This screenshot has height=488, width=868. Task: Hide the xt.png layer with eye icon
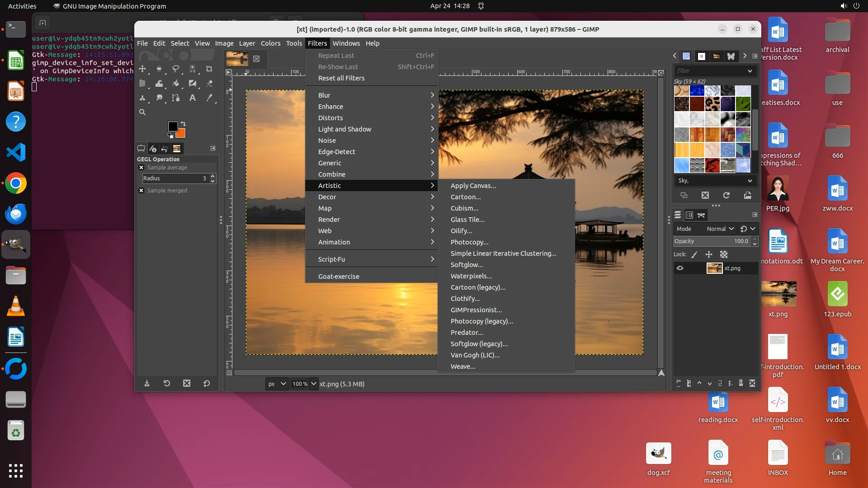[679, 268]
